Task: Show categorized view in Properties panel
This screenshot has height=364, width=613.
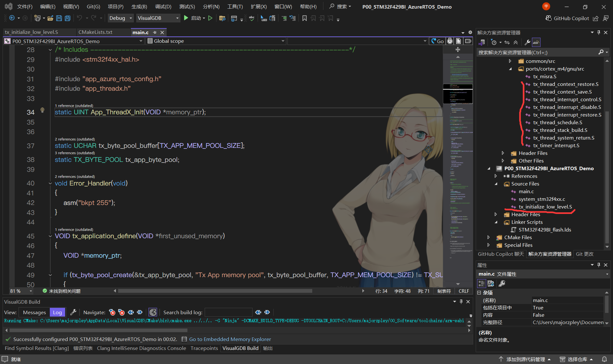Action: click(x=481, y=284)
